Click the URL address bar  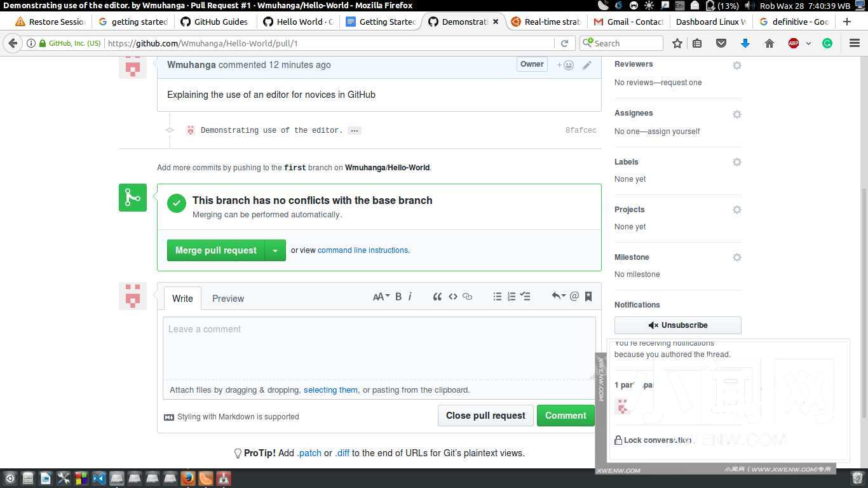330,43
